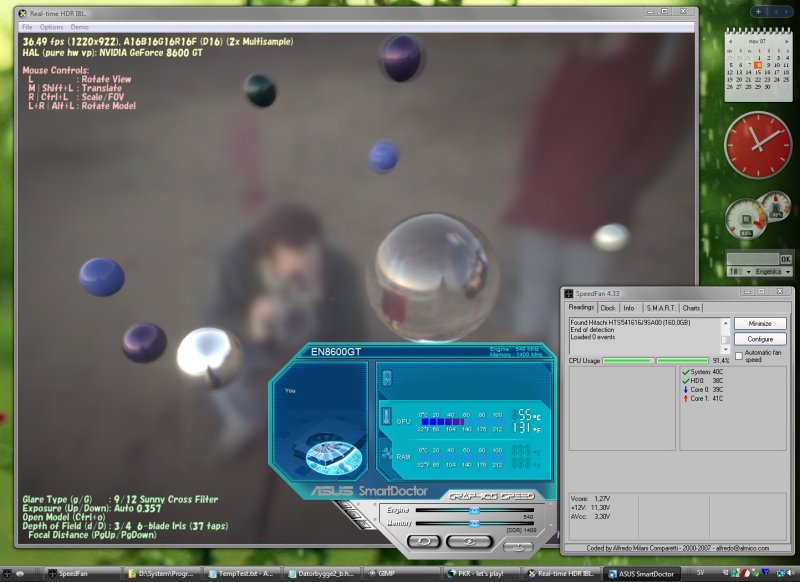
Task: Click the HD0: 38C temperature reading
Action: click(703, 381)
